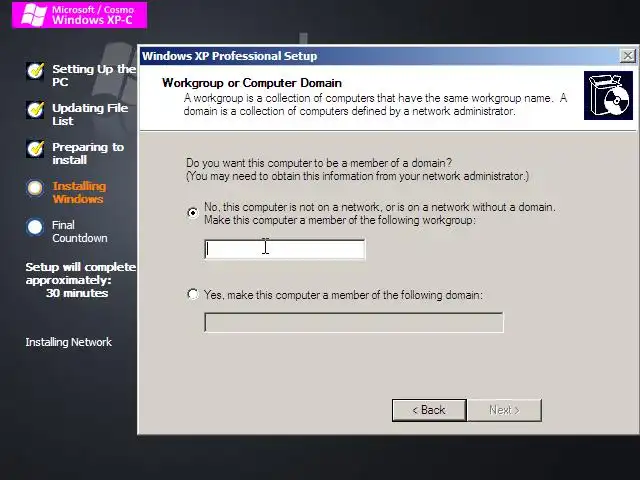Click into the workgroup name input field
The width and height of the screenshot is (640, 480).
pos(284,249)
